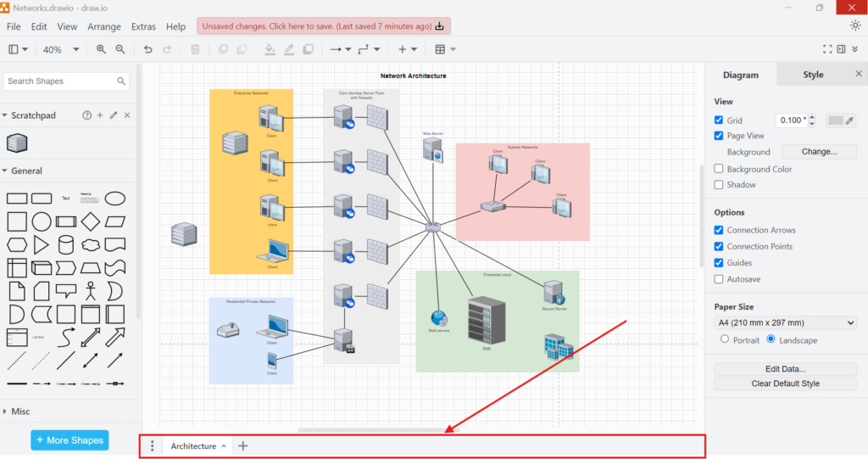Disable the Grid checkbox

(719, 120)
